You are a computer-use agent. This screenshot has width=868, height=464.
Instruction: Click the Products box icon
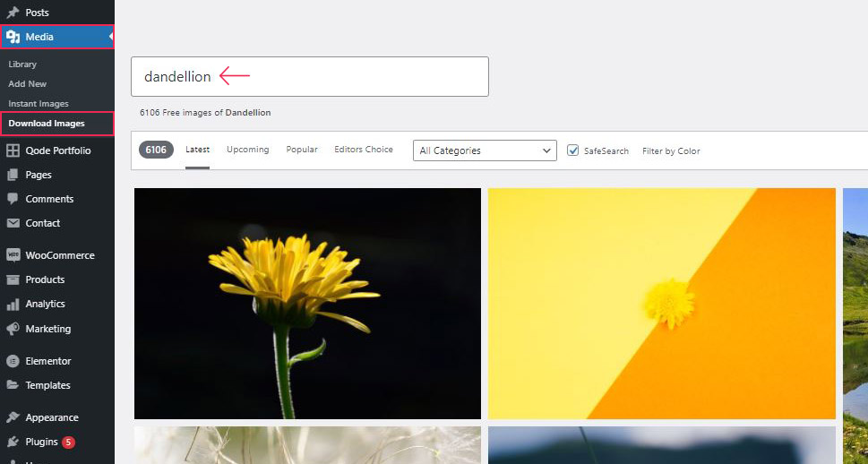13,279
